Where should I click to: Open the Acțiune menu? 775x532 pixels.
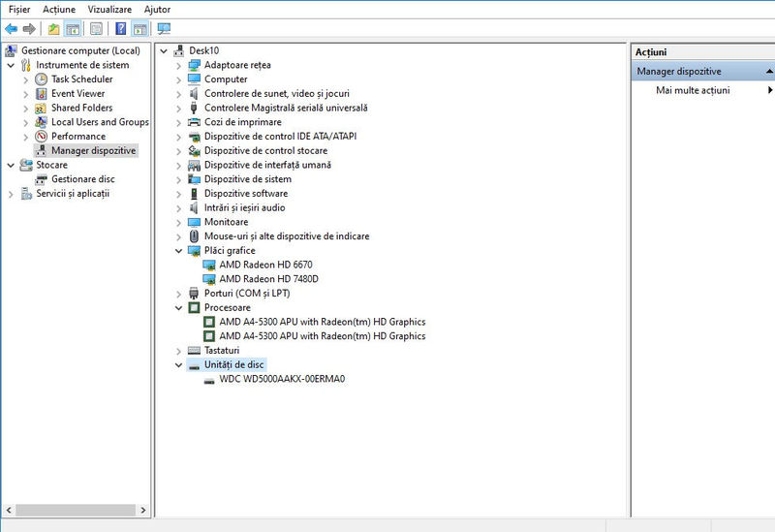click(59, 10)
